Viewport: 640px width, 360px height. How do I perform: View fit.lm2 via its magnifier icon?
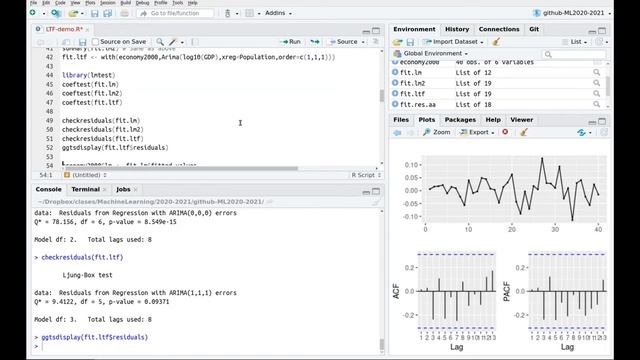(x=596, y=83)
